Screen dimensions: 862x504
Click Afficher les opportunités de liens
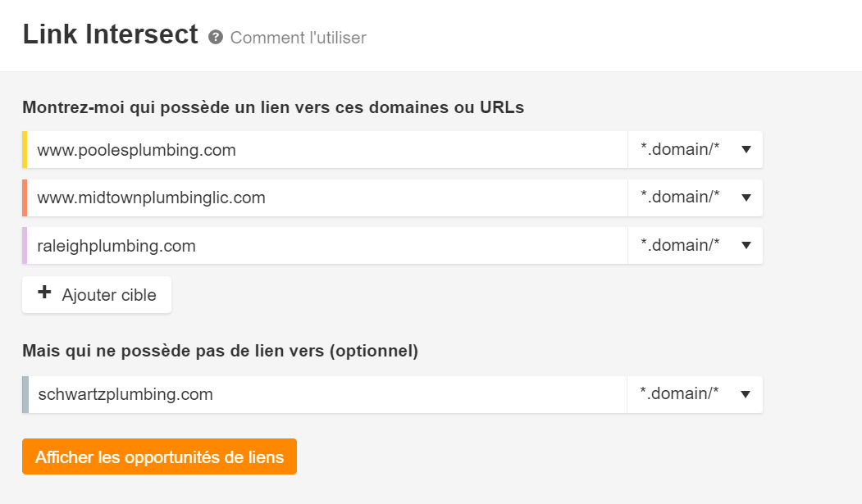(159, 456)
